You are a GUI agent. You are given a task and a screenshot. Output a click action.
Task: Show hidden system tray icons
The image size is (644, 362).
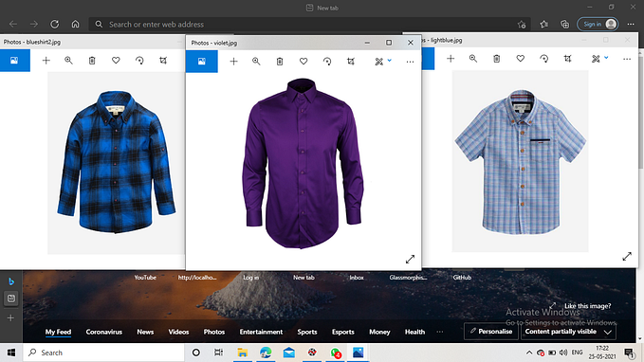pos(529,353)
